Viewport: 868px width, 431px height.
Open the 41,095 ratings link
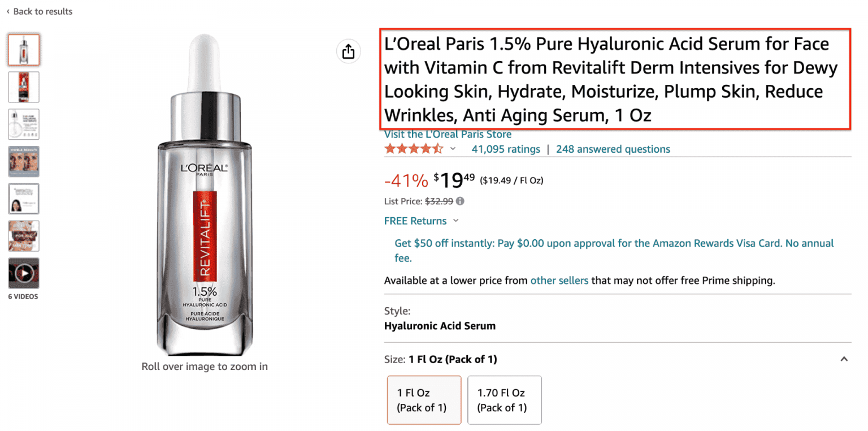(506, 149)
